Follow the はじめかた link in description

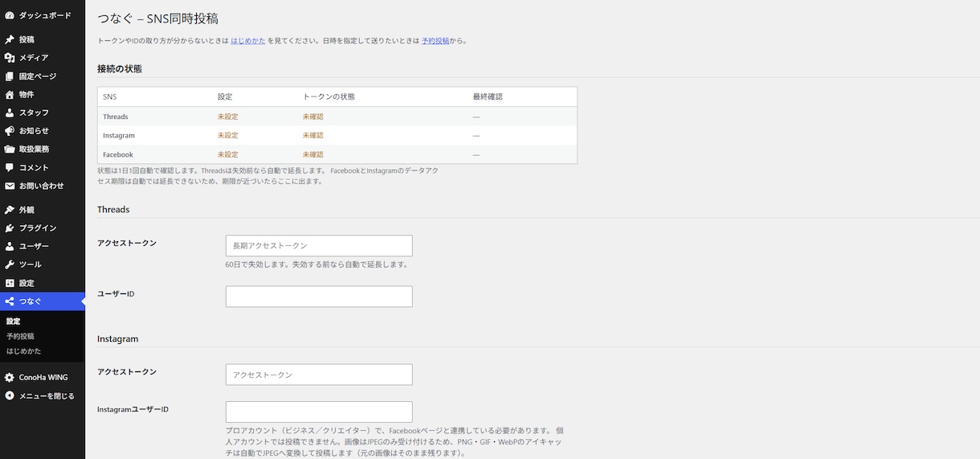tap(248, 40)
